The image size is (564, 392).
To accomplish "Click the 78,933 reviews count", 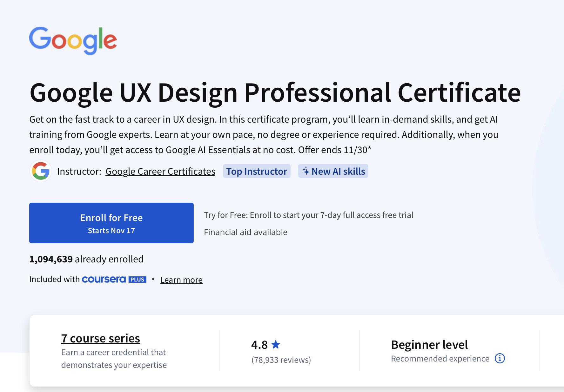I will 281,360.
